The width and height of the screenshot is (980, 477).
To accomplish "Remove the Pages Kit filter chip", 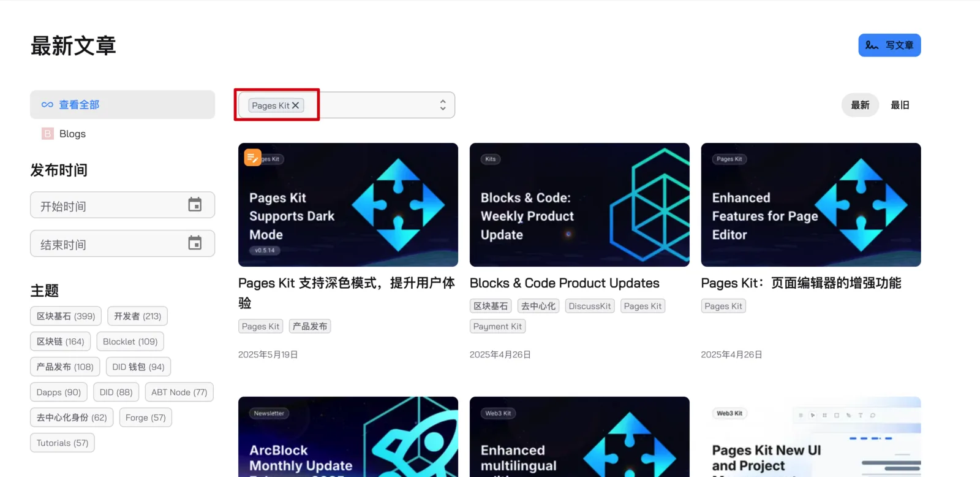I will tap(296, 105).
